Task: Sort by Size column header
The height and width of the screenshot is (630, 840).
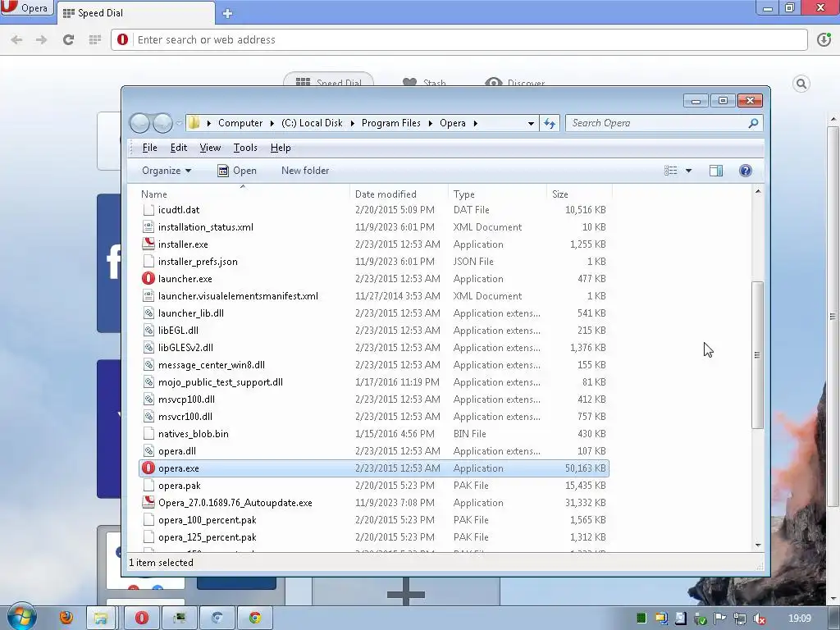Action: click(579, 194)
